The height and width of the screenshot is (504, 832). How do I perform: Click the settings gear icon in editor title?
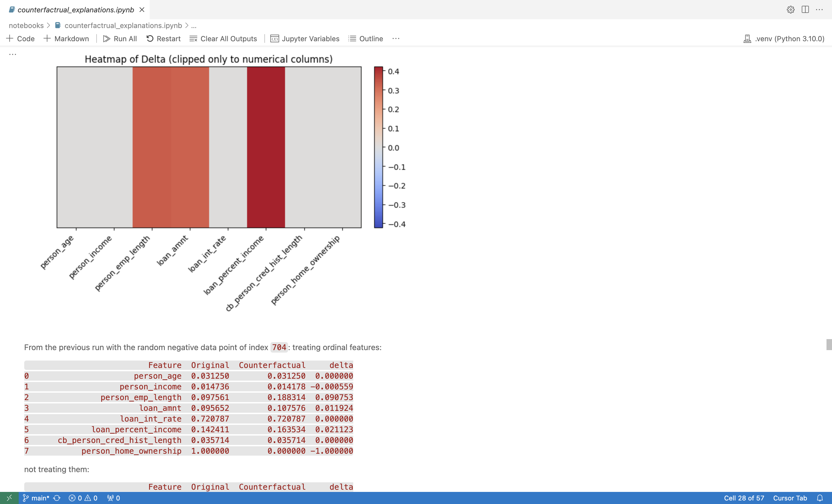point(790,9)
